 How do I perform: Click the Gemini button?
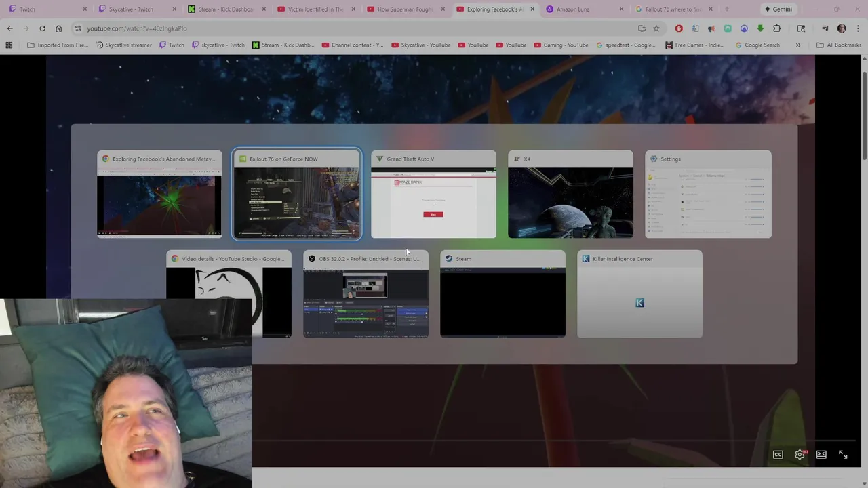778,9
